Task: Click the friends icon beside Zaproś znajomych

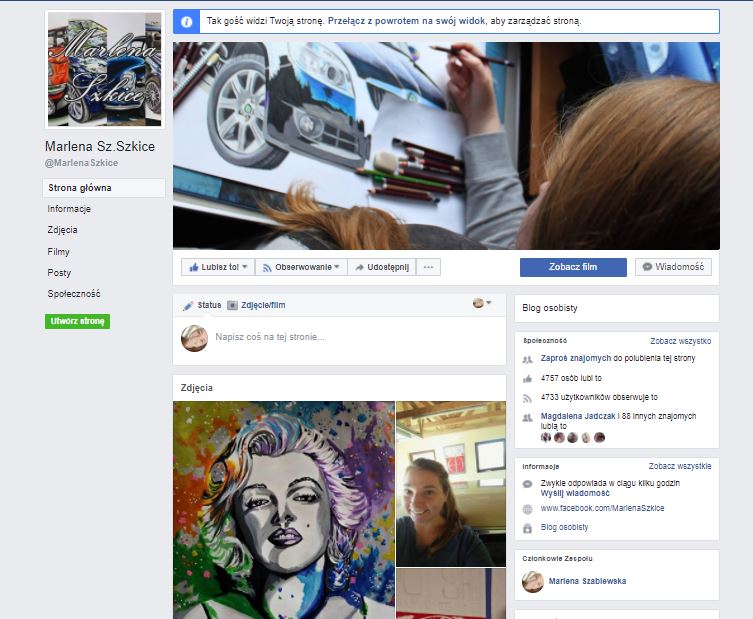Action: [x=527, y=359]
